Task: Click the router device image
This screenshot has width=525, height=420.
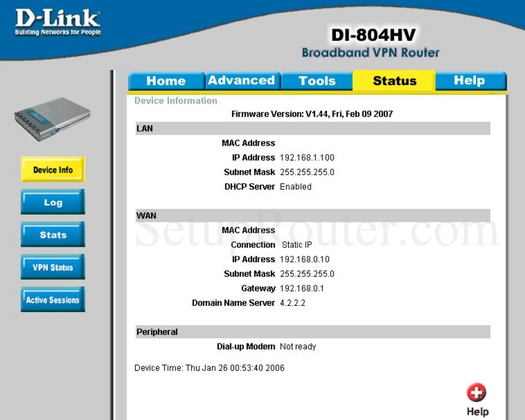Action: pos(52,119)
